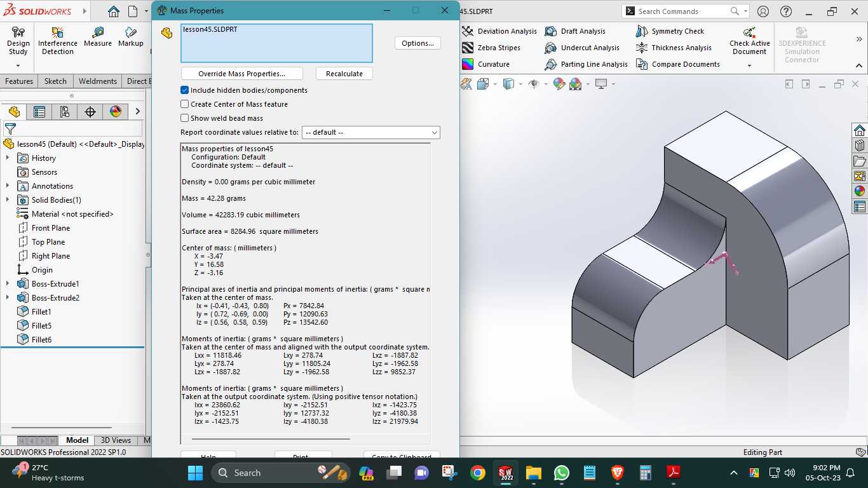This screenshot has width=868, height=488.
Task: Select the 3D Views bottom tab
Action: [x=116, y=440]
